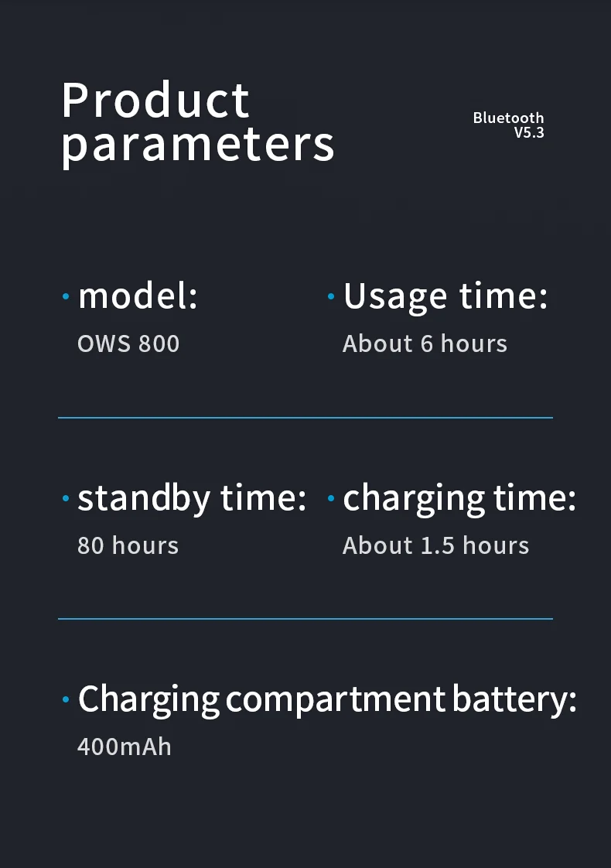Screen dimensions: 611x868
Task: Click the charging time: label
Action: tap(459, 498)
